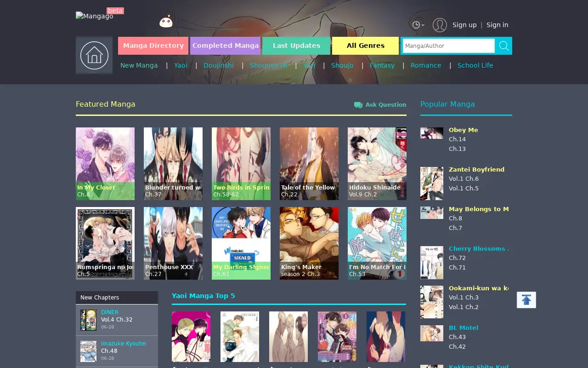The width and height of the screenshot is (588, 368).
Task: Open Cherry Blossoms Ch.72
Action: pyautogui.click(x=457, y=258)
